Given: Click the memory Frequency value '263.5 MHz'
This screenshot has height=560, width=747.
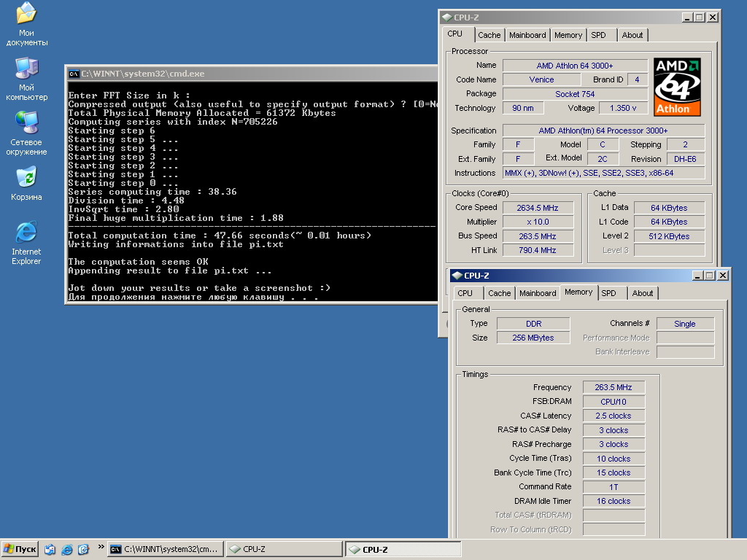Looking at the screenshot, I should pyautogui.click(x=614, y=387).
